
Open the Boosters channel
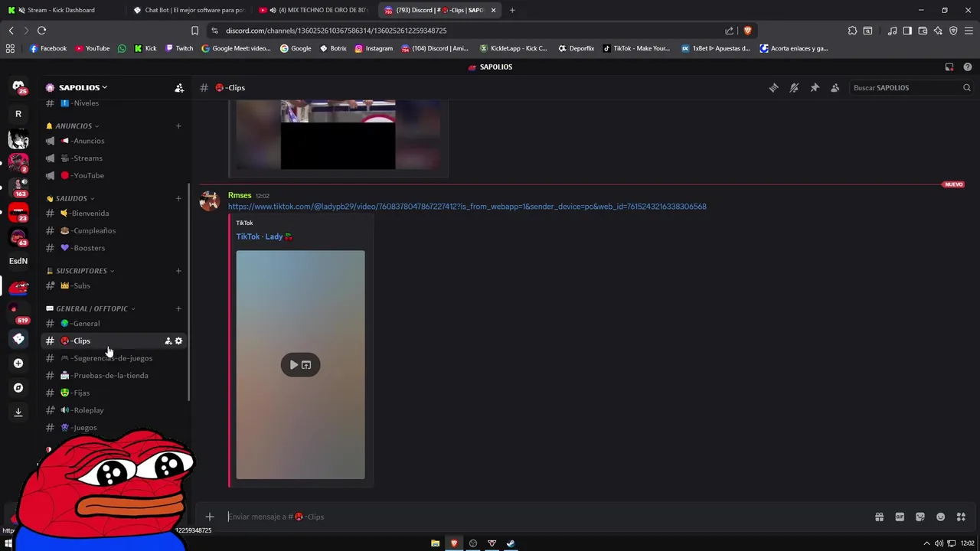pos(115,248)
